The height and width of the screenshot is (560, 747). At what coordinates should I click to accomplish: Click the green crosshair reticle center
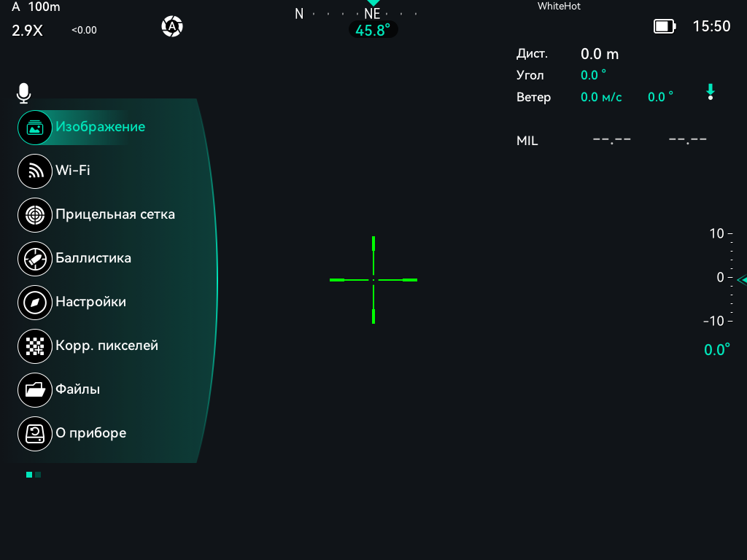pyautogui.click(x=373, y=280)
